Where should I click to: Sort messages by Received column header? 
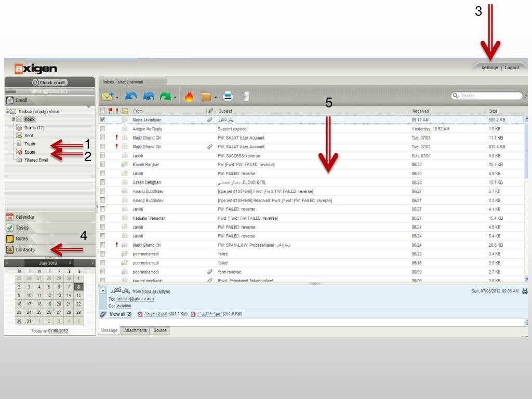pos(420,111)
